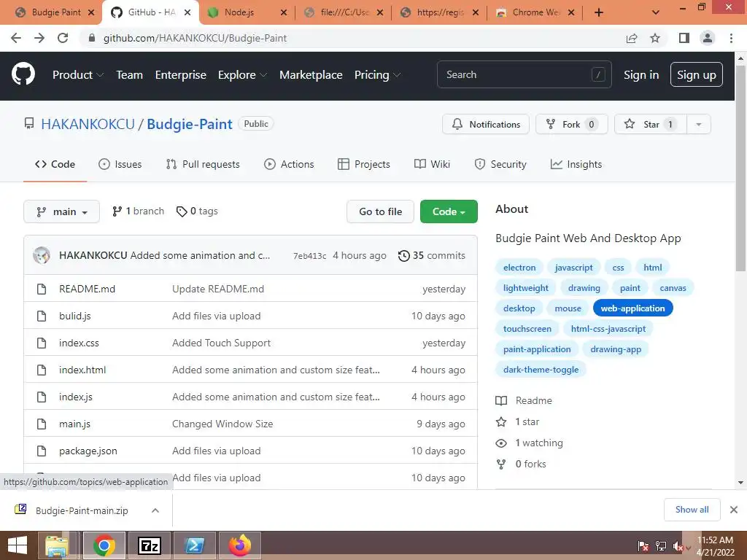Image resolution: width=747 pixels, height=560 pixels.
Task: Click the Chrome profile avatar icon
Action: pos(708,38)
